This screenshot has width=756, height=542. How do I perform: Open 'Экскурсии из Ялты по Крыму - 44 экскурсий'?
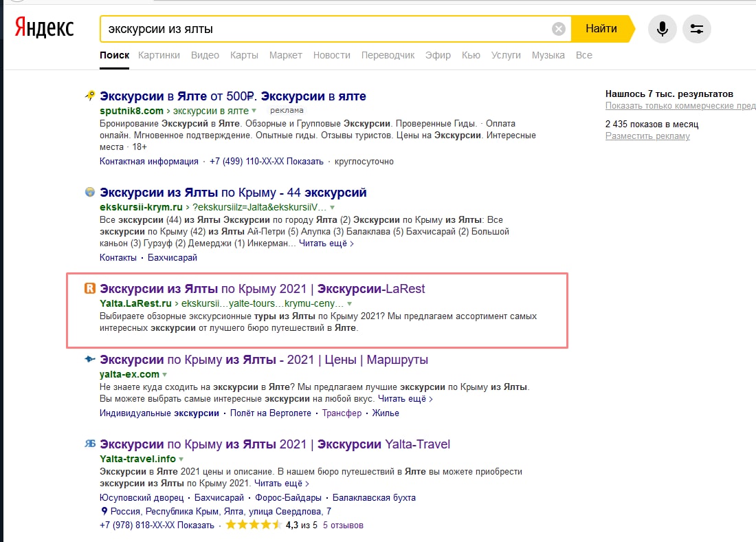[233, 193]
